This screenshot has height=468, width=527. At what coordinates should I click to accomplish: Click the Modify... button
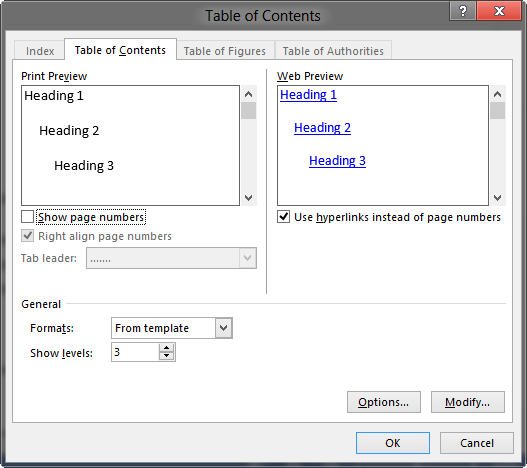[468, 402]
